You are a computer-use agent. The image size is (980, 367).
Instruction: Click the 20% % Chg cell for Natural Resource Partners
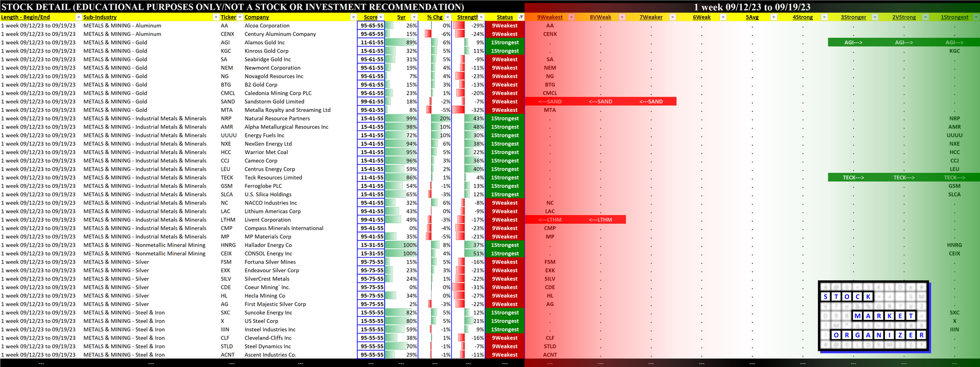point(435,118)
